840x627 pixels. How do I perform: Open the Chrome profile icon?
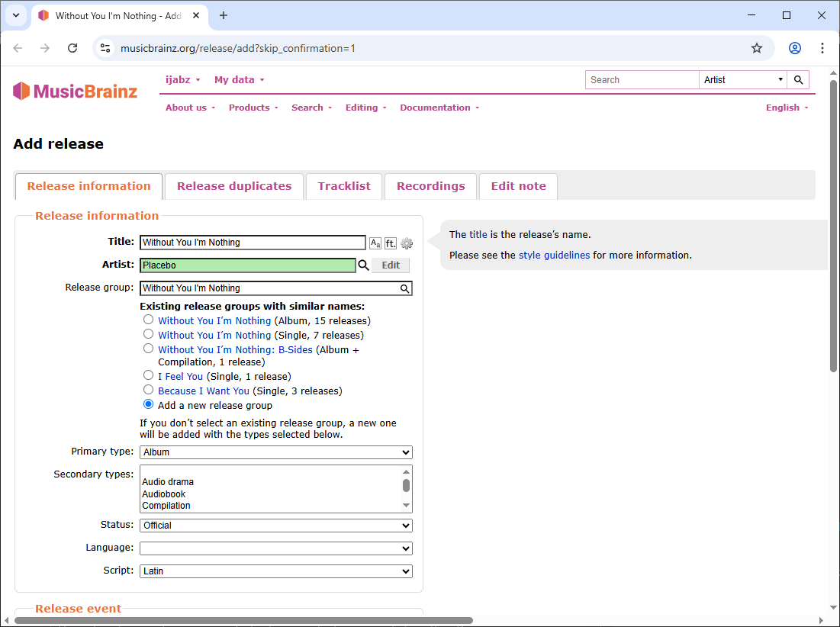(794, 48)
